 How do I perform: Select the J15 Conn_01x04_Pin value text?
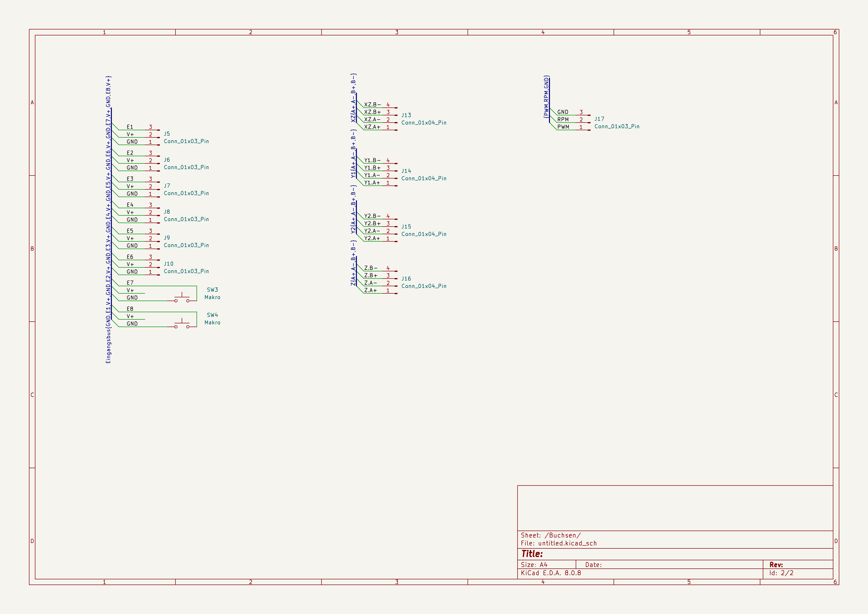423,234
